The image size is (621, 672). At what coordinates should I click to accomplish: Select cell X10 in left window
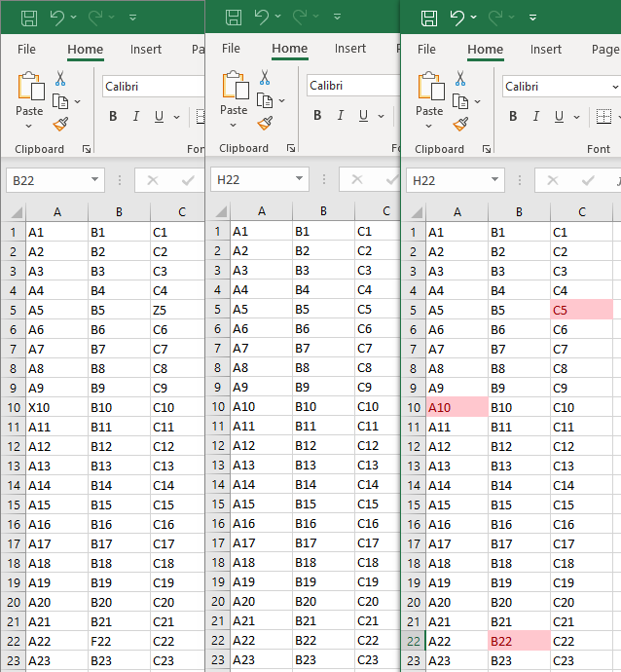click(x=57, y=407)
